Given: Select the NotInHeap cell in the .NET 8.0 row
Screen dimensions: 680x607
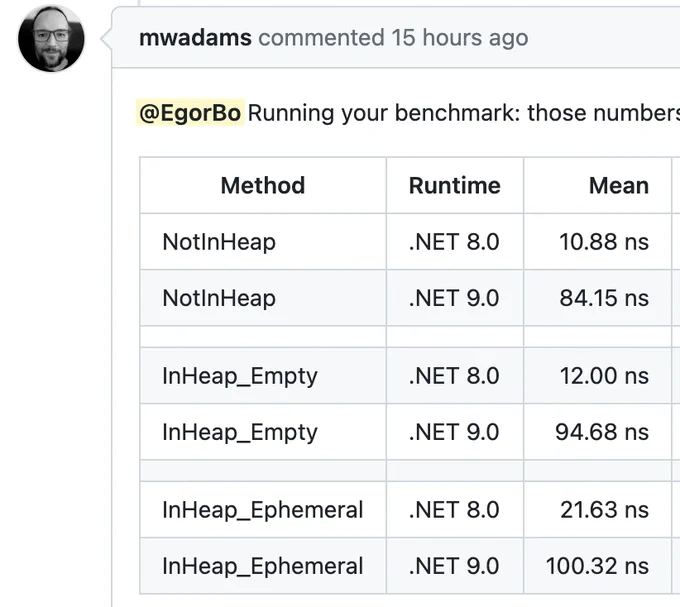Looking at the screenshot, I should click(x=263, y=242).
